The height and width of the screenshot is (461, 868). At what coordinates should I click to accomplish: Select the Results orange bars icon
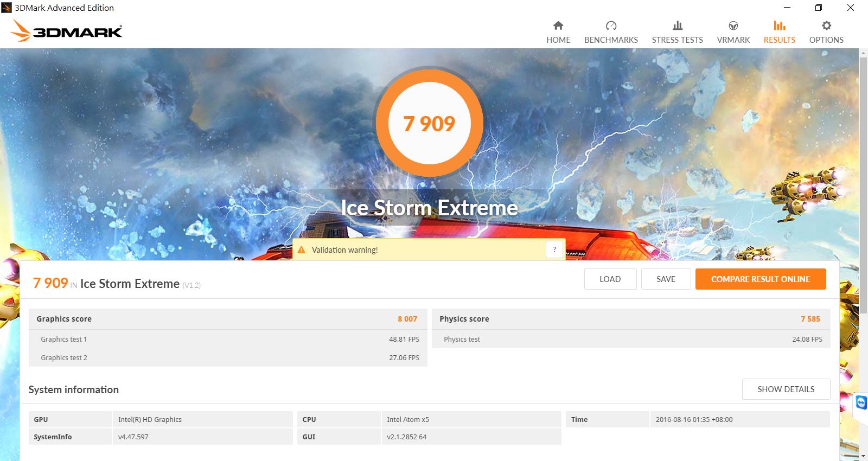point(780,25)
